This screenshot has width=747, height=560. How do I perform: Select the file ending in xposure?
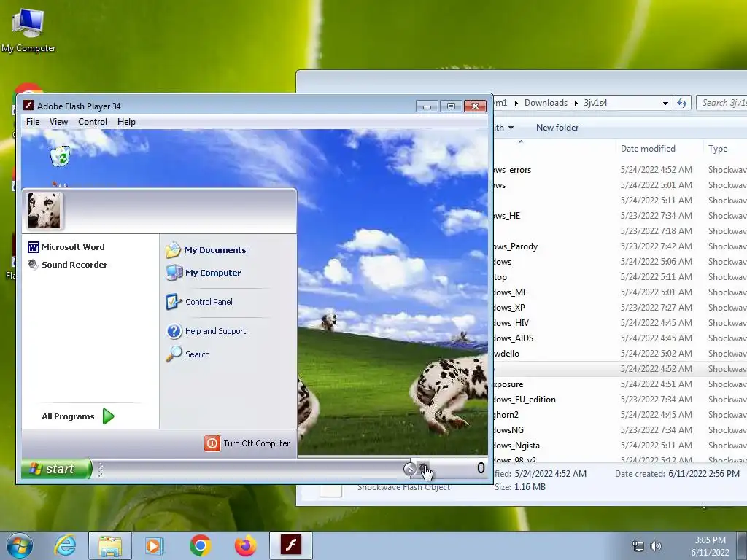pyautogui.click(x=508, y=384)
